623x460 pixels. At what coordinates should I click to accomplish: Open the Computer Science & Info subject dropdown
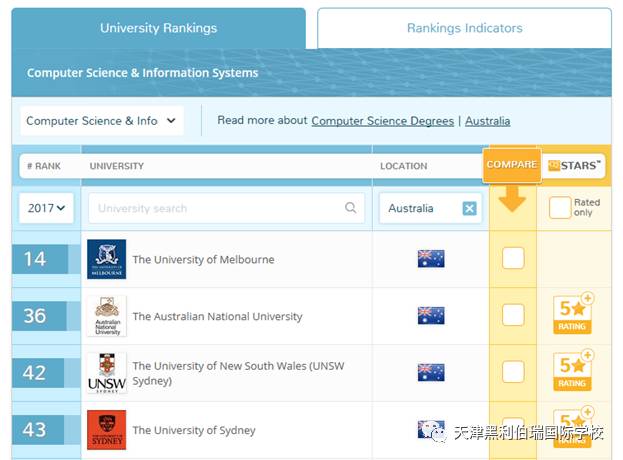(102, 121)
